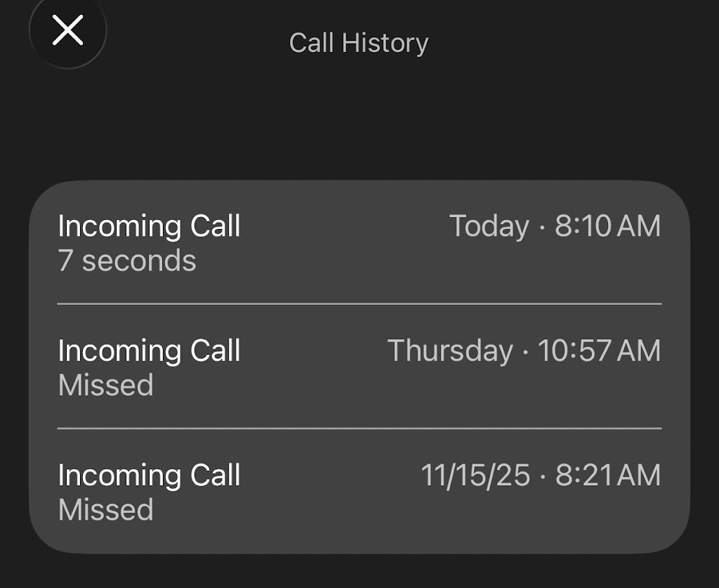
Task: Click the dot separator after Today
Action: (542, 227)
